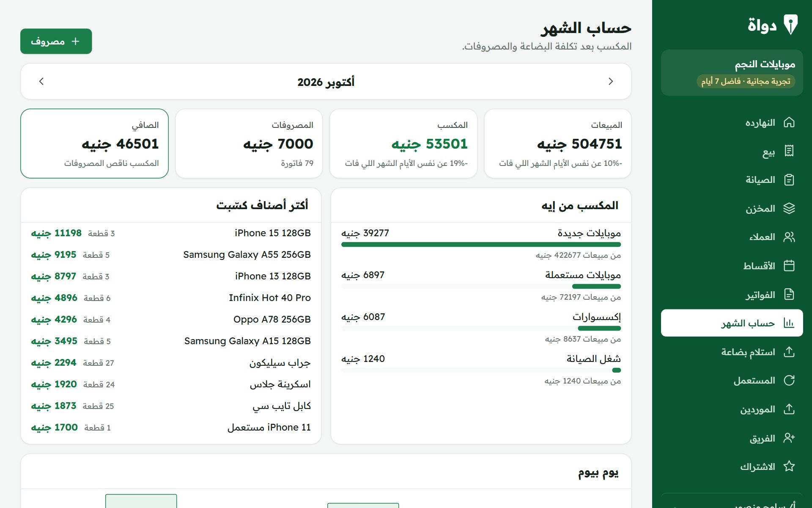812x508 pixels.
Task: Click Samsung Galaxy A55 256GB row
Action: pos(171,255)
